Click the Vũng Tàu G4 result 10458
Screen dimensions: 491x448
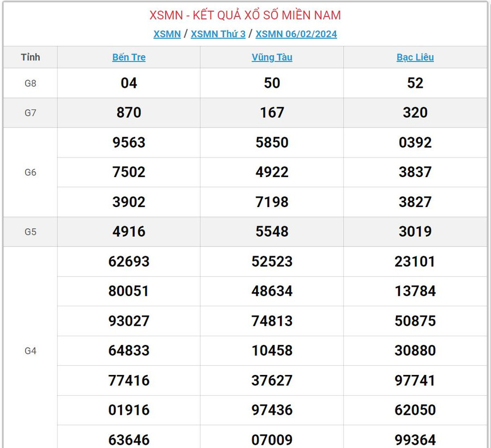coord(272,350)
